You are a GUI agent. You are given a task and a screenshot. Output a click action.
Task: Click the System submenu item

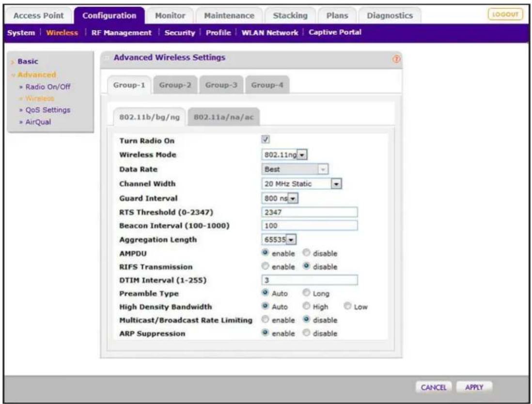21,33
